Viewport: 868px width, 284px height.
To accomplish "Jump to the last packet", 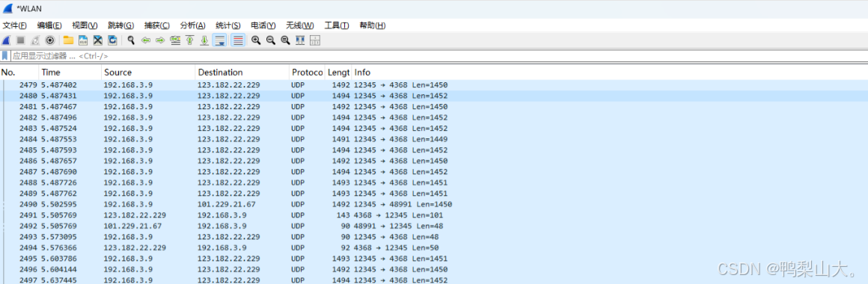I will coord(204,40).
